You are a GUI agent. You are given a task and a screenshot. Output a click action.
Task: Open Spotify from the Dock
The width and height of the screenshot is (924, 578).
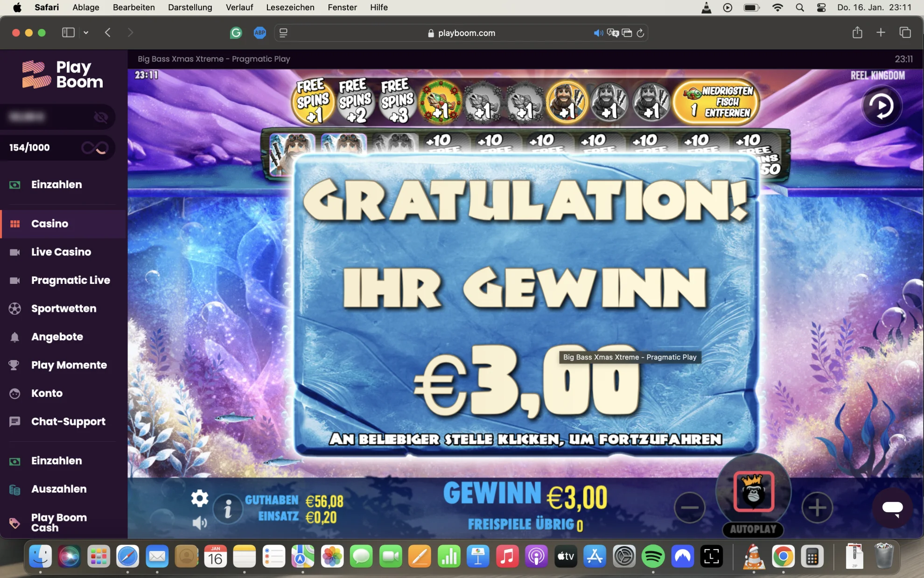653,557
